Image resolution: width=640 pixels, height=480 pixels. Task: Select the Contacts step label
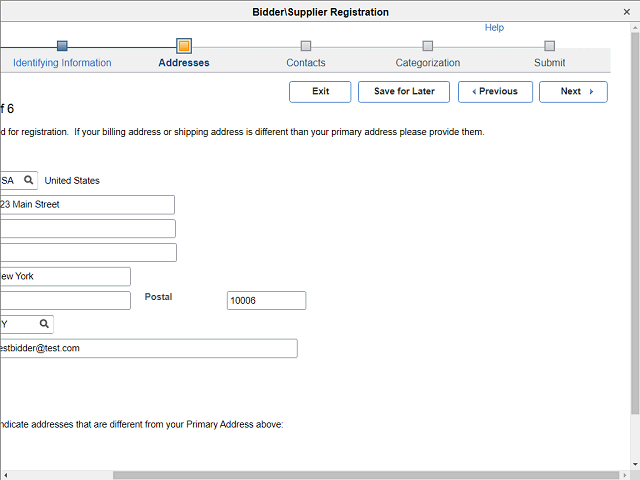tap(306, 63)
